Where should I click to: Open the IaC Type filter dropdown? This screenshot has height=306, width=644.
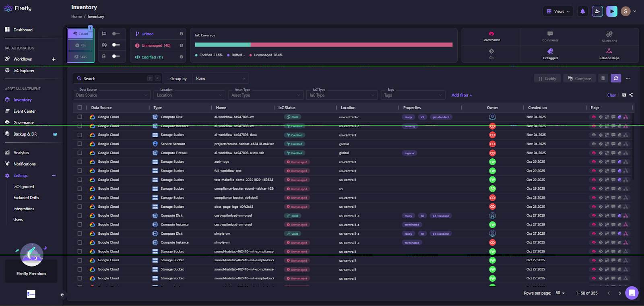point(342,95)
